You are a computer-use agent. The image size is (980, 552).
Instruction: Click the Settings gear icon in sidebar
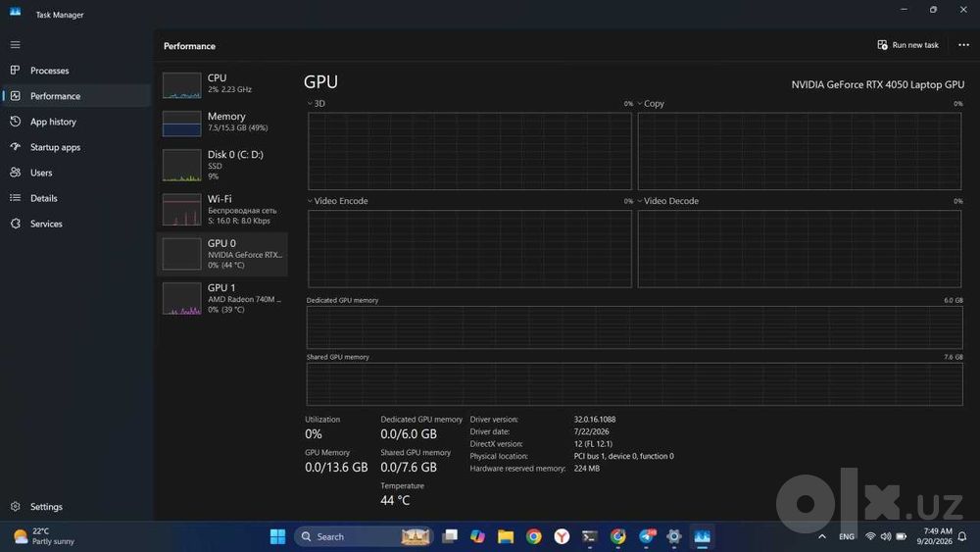point(15,506)
